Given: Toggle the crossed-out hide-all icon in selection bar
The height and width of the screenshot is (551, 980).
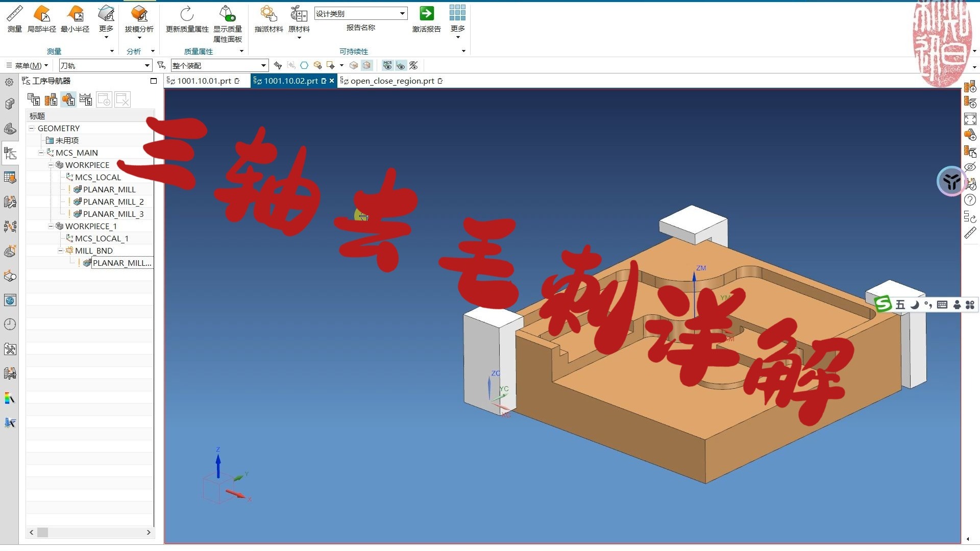Looking at the screenshot, I should pos(414,65).
